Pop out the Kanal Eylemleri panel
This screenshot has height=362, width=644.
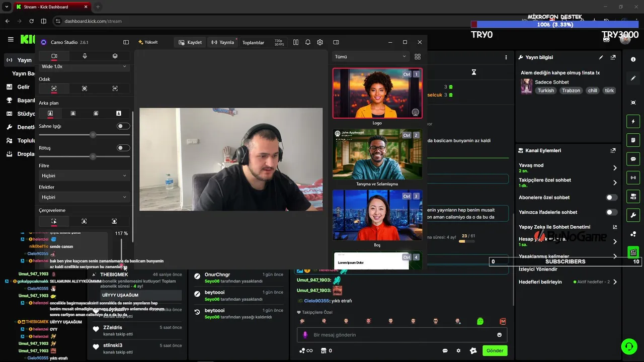click(613, 150)
